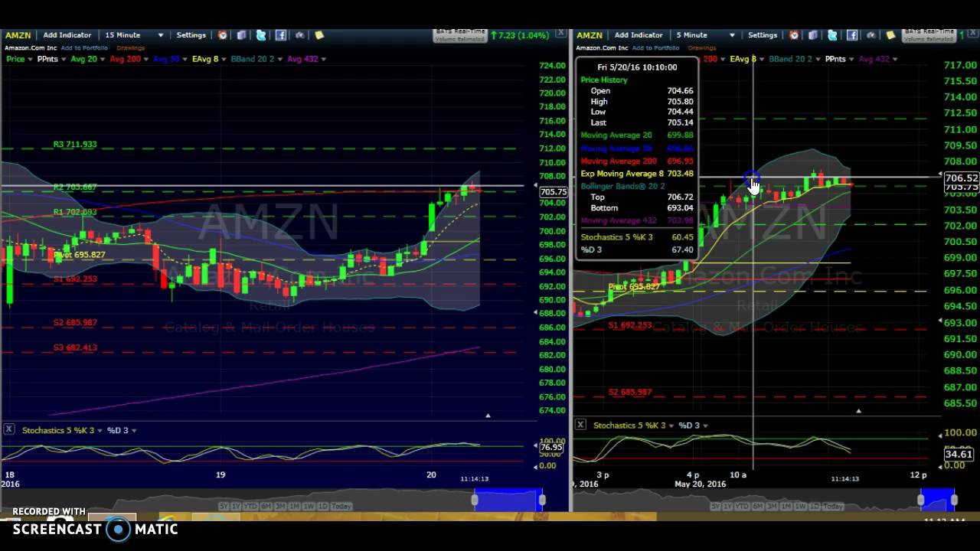Click left handle of 5 Minute range slider
The height and width of the screenshot is (551, 980).
921,500
